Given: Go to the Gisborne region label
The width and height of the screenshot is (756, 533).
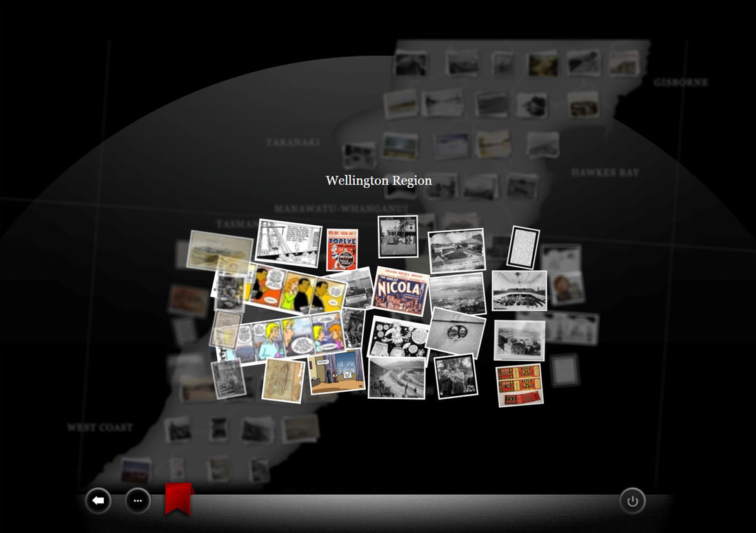Looking at the screenshot, I should (x=680, y=83).
